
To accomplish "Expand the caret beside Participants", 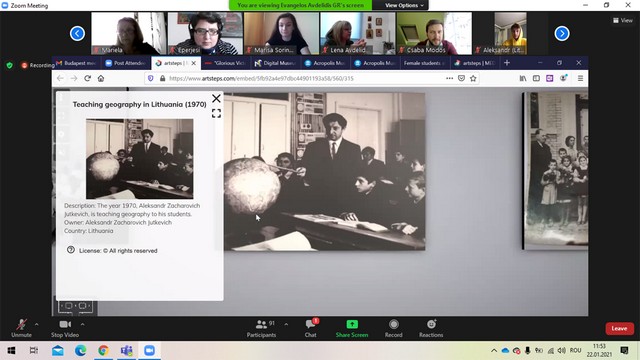I will (x=286, y=324).
